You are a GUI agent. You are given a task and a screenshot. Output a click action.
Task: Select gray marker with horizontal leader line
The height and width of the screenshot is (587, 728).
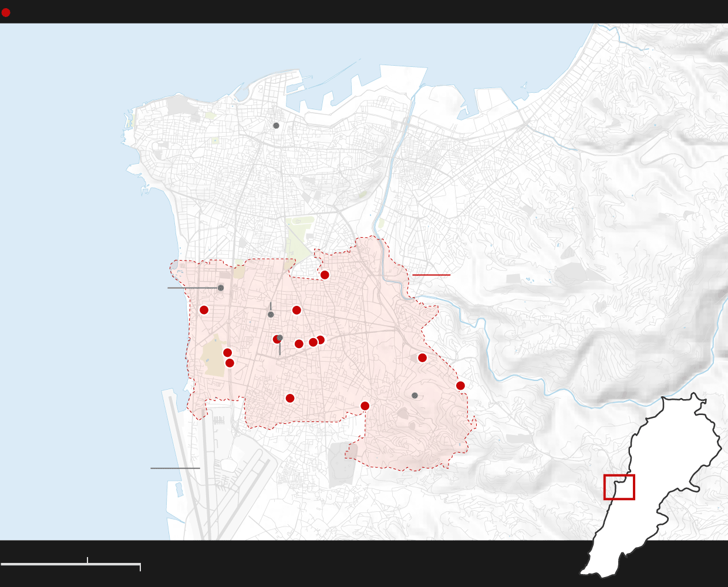coord(221,288)
